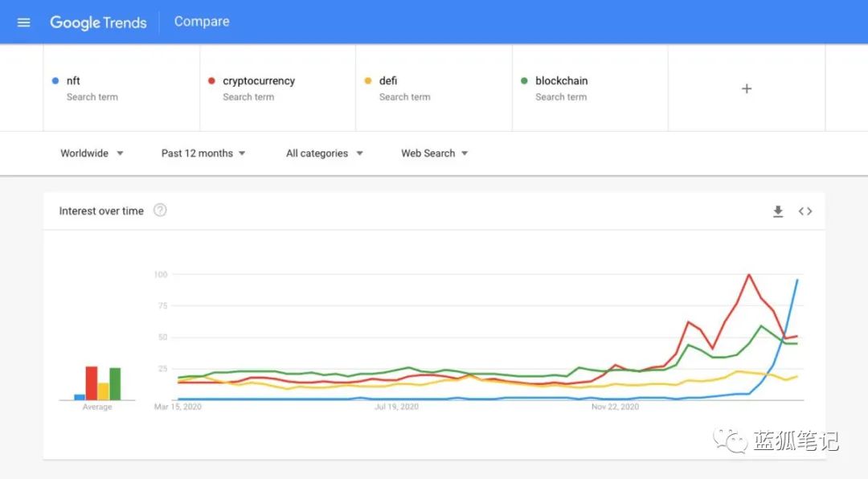Select the defi search term box
The height and width of the screenshot is (479, 868).
point(434,88)
